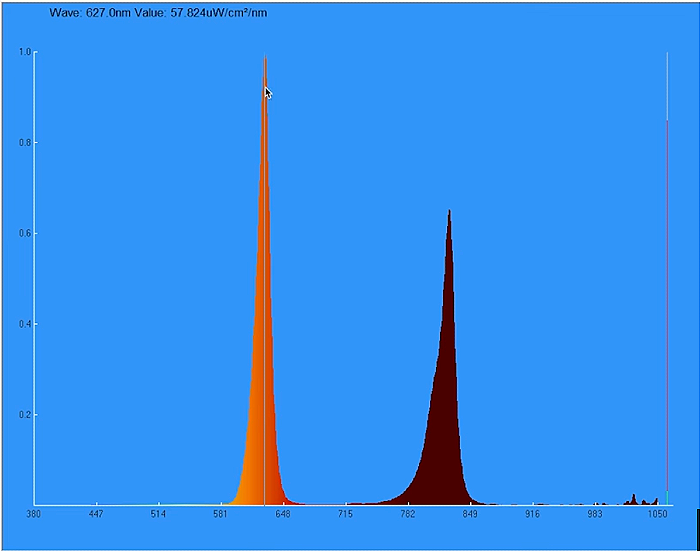This screenshot has width=700, height=551.
Task: Click the 0.6 y-axis label
Action: (x=25, y=234)
